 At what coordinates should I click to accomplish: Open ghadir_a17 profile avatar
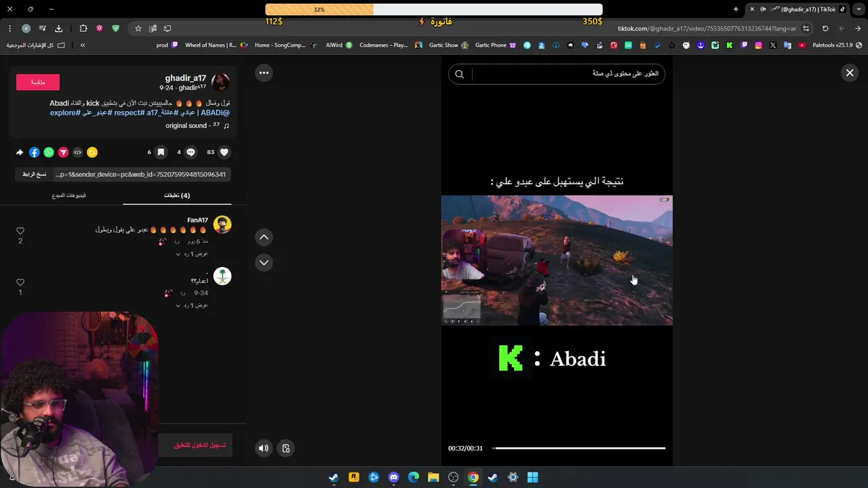click(x=220, y=82)
